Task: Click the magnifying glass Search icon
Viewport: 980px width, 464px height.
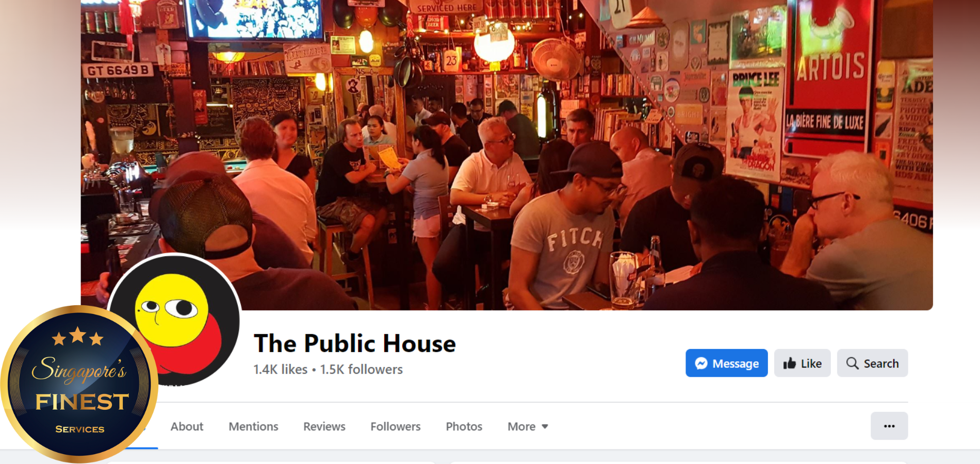Action: 852,363
